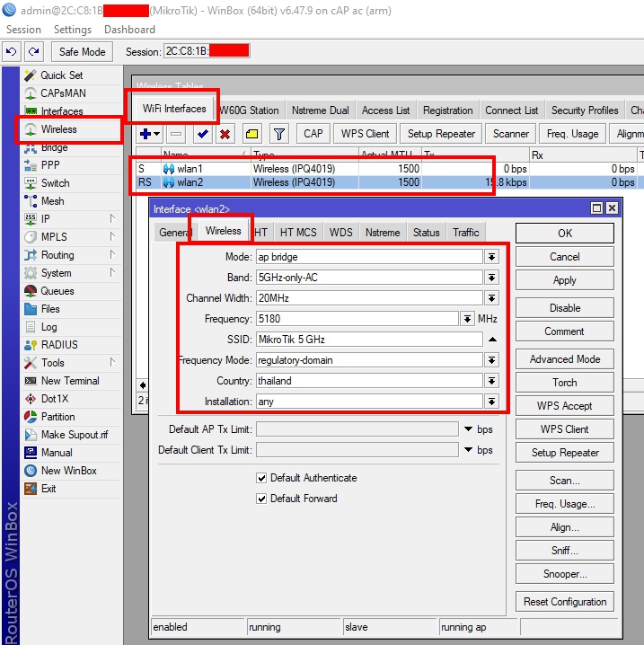
Task: Click the Advanced Mode button
Action: (564, 358)
